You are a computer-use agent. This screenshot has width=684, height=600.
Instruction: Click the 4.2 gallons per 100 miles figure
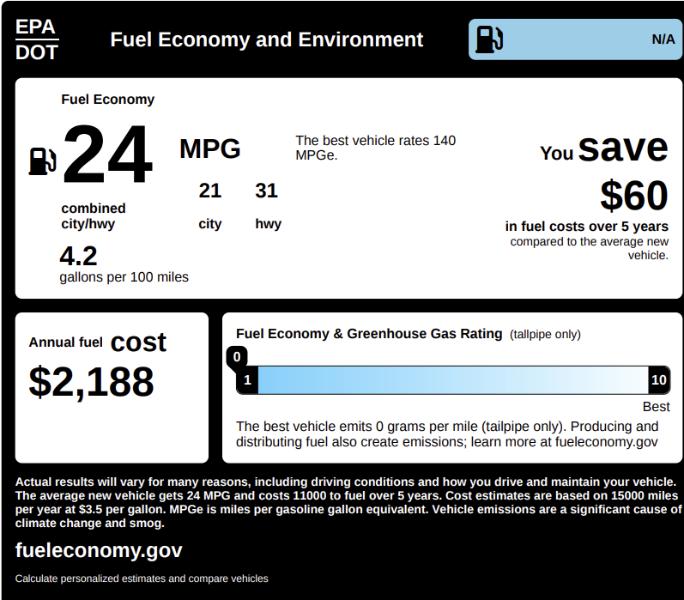click(x=78, y=257)
